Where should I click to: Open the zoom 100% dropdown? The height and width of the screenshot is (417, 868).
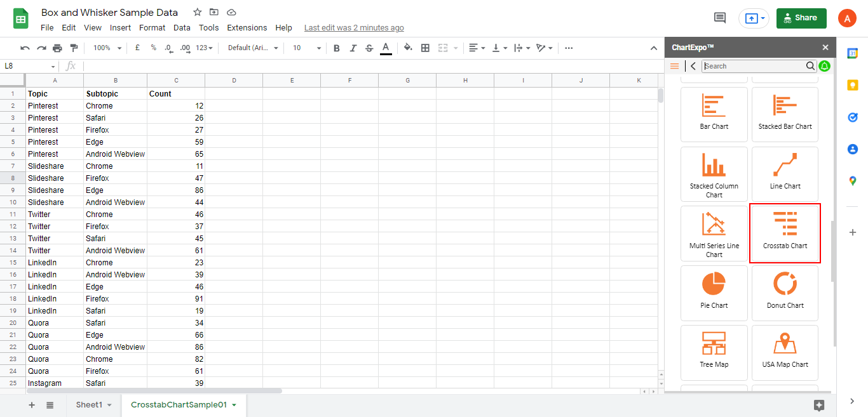pyautogui.click(x=106, y=48)
